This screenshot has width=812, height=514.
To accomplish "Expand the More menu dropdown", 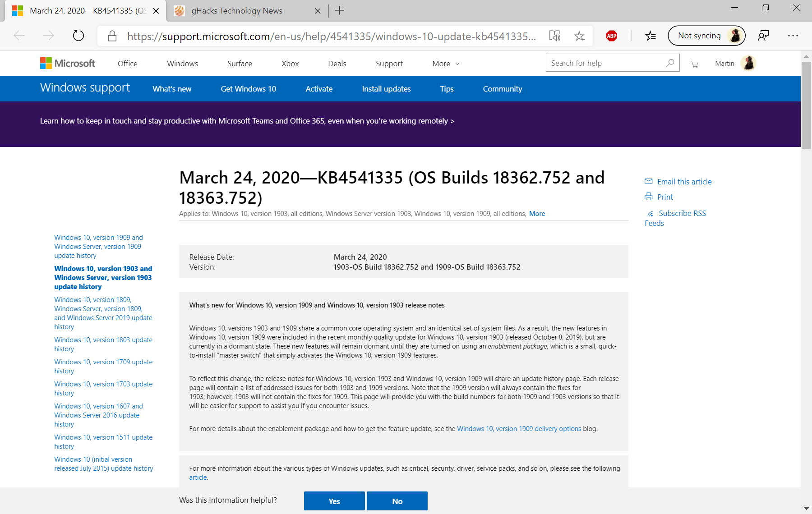I will [446, 64].
